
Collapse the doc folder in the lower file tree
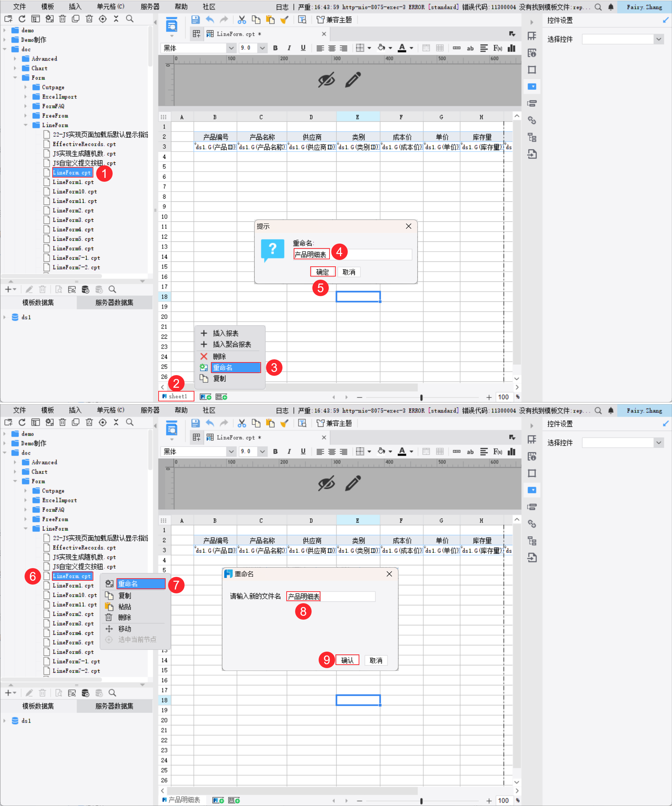click(x=5, y=453)
